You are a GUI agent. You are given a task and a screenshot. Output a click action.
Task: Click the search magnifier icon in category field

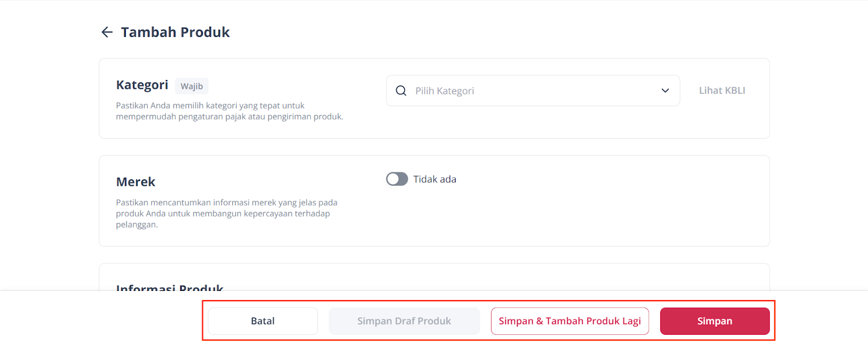[401, 91]
